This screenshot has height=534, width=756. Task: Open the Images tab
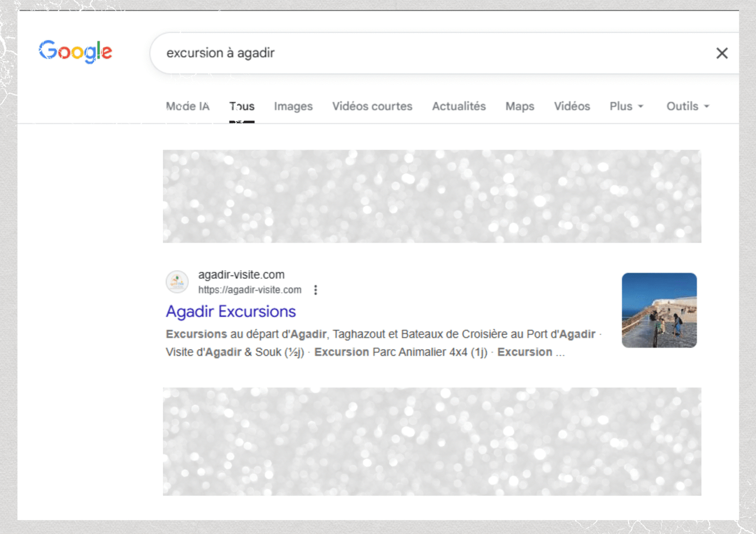pos(293,106)
